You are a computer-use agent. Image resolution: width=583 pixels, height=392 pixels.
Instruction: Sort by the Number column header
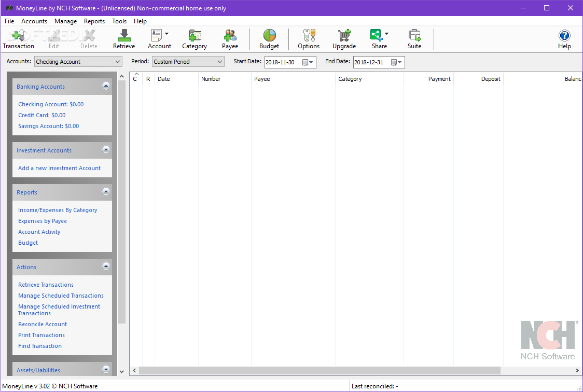pyautogui.click(x=225, y=79)
